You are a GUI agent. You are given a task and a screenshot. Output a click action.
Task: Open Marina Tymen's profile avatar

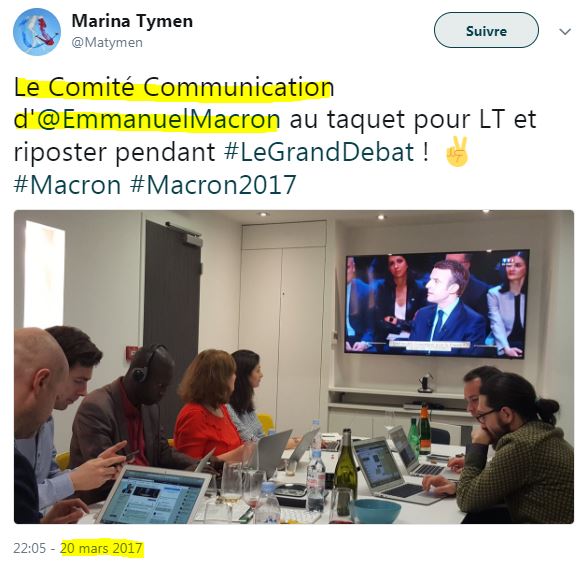point(37,32)
